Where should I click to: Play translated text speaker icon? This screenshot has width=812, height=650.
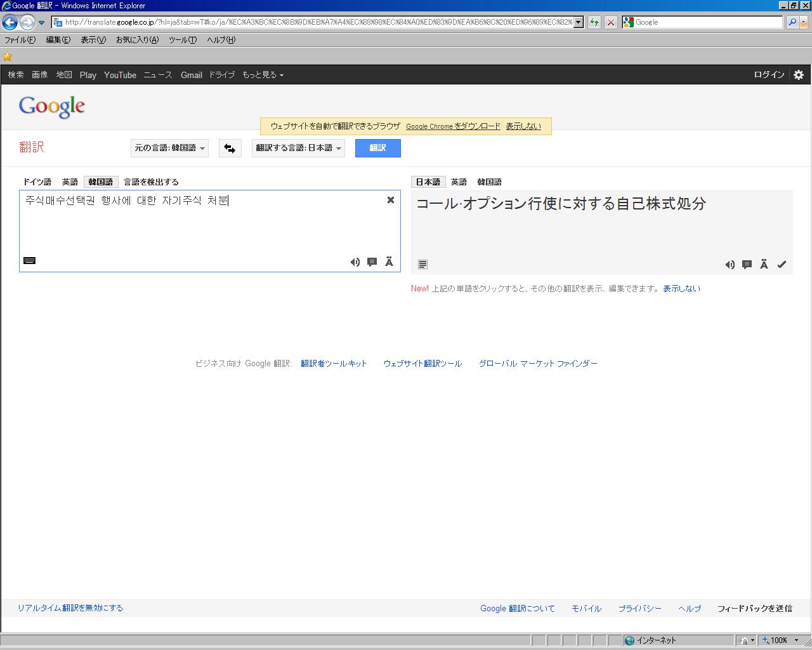(730, 265)
